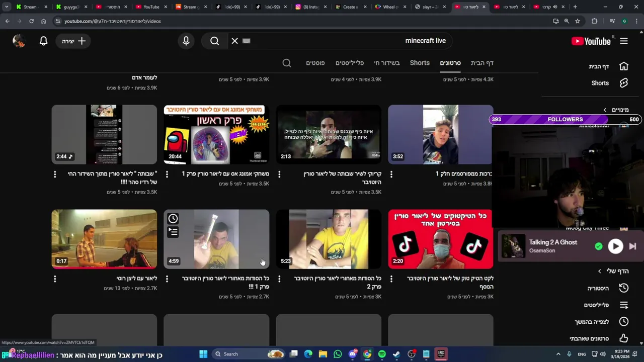The width and height of the screenshot is (644, 362).
Task: Skip to next track in music widget
Action: point(633,246)
